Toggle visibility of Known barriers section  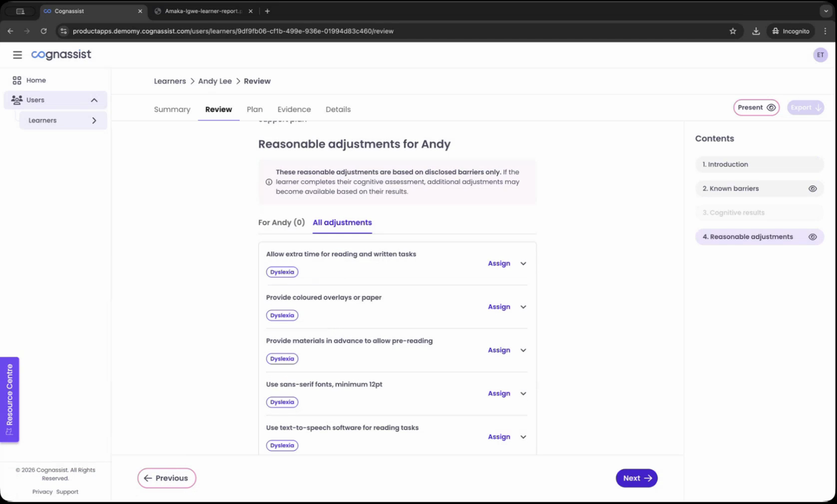(x=812, y=188)
